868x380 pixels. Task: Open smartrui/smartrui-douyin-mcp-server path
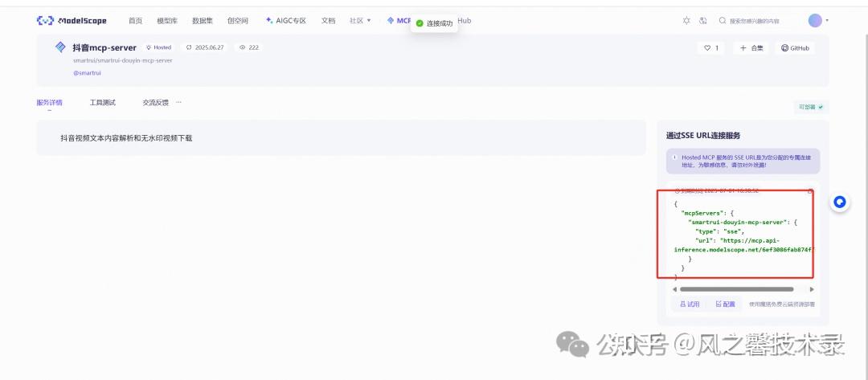tap(122, 60)
